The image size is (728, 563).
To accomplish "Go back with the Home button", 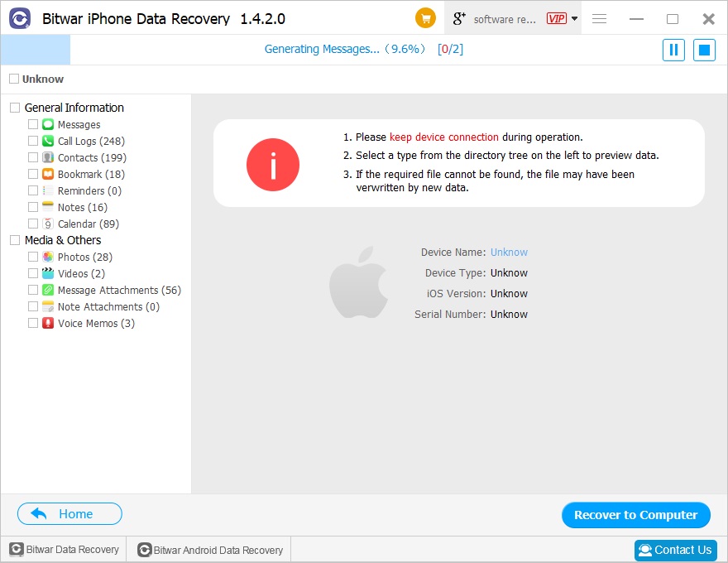I will tap(69, 514).
